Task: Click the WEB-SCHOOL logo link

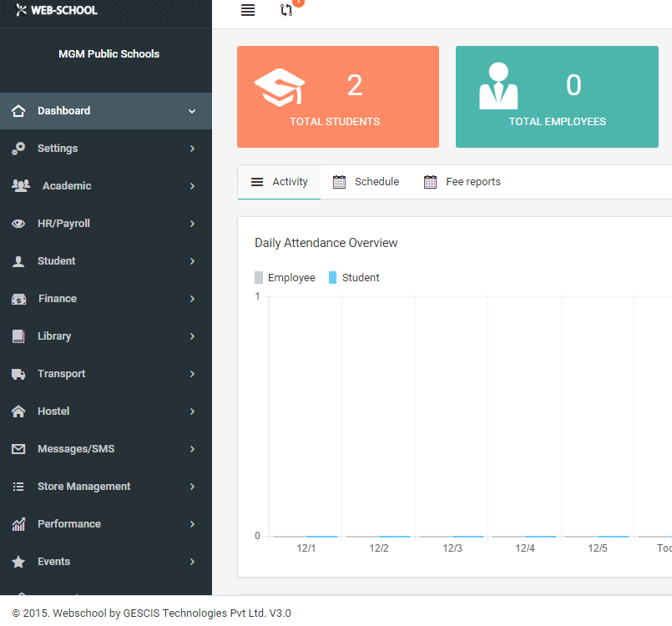Action: pyautogui.click(x=57, y=11)
